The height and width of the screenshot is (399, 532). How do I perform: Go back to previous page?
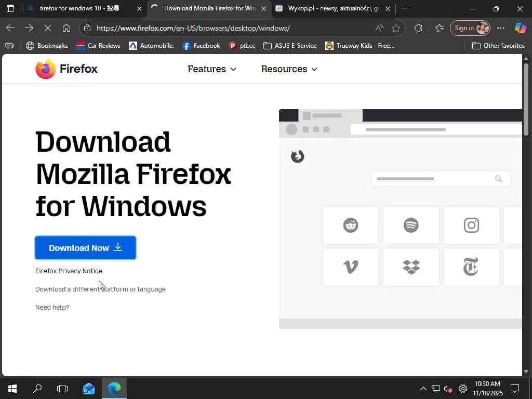[10, 28]
